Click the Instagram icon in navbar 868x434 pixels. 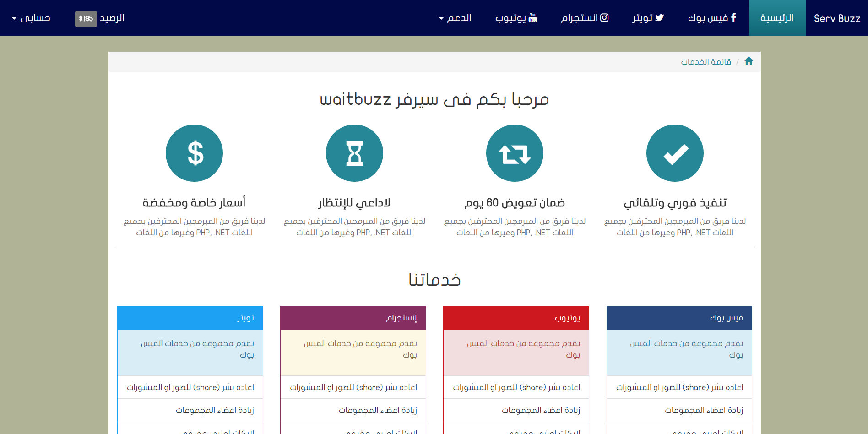604,18
